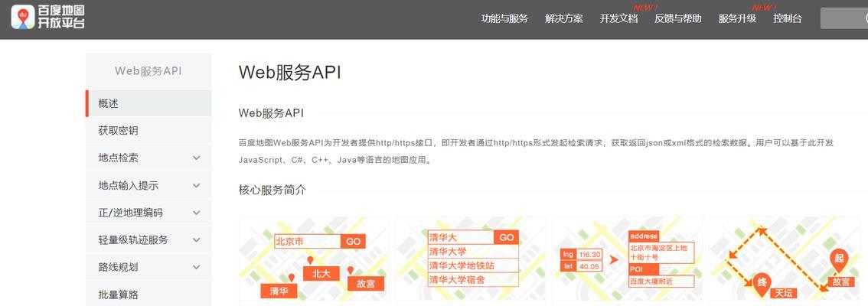Expand the 地点检索 chevron
868x306 pixels.
(197, 158)
